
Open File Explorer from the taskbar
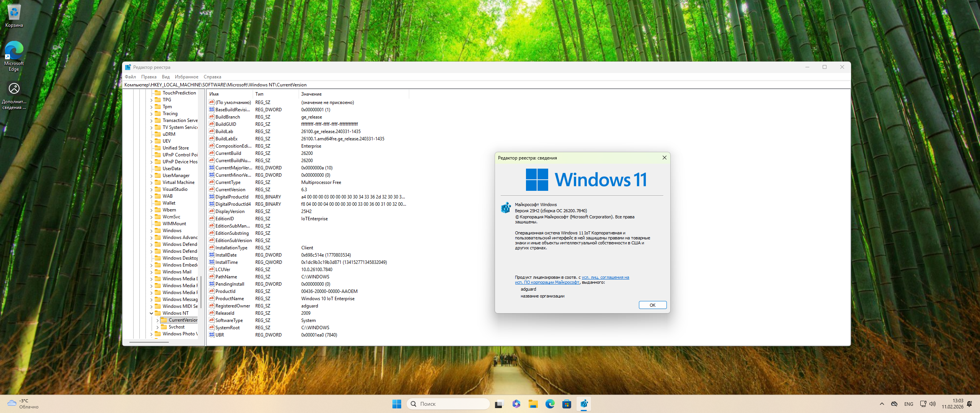pyautogui.click(x=533, y=404)
